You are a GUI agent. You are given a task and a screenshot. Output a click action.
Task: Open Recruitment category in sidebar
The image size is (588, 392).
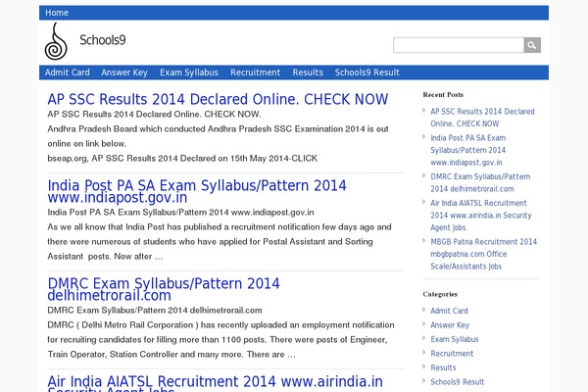[x=452, y=354]
